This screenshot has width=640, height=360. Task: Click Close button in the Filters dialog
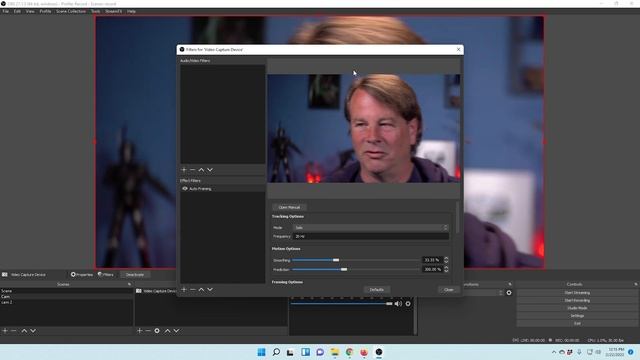[x=449, y=289]
